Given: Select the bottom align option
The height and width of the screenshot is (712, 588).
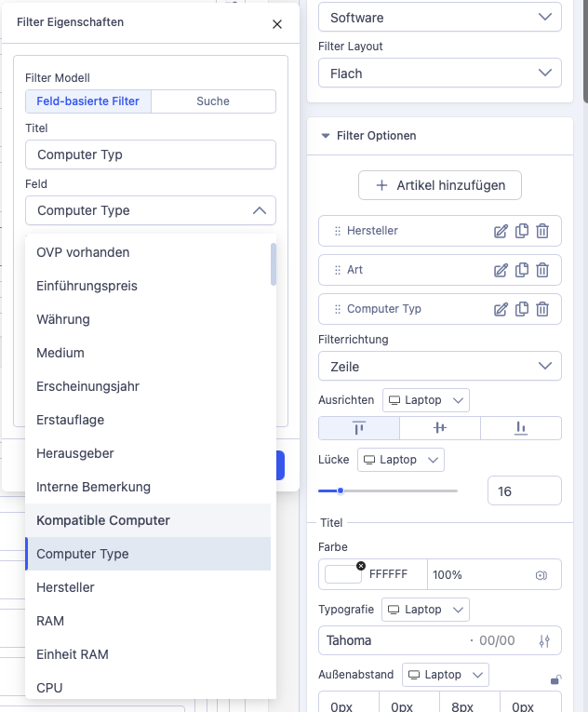Looking at the screenshot, I should pyautogui.click(x=521, y=428).
